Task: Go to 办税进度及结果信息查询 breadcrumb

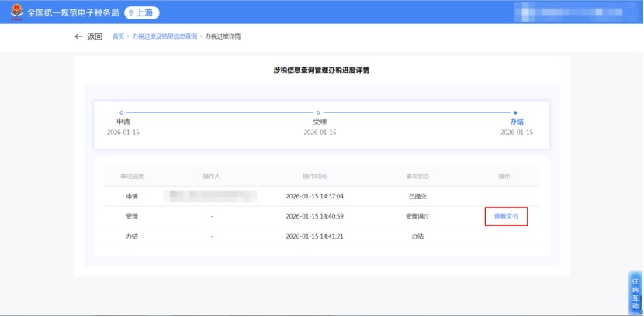Action: (164, 36)
